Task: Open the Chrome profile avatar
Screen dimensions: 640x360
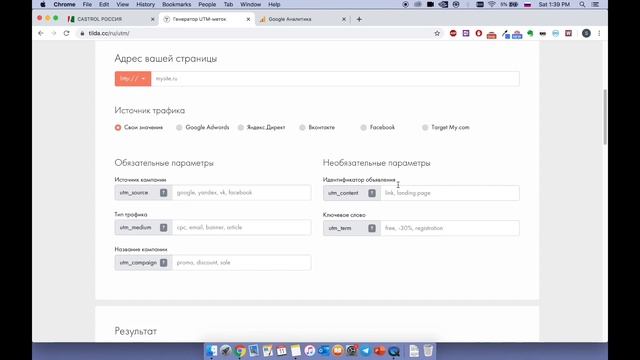Action: click(586, 33)
